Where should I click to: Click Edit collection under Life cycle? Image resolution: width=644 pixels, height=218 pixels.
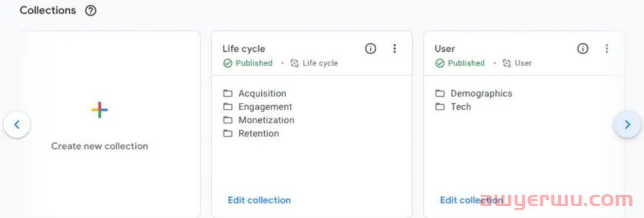pos(259,200)
